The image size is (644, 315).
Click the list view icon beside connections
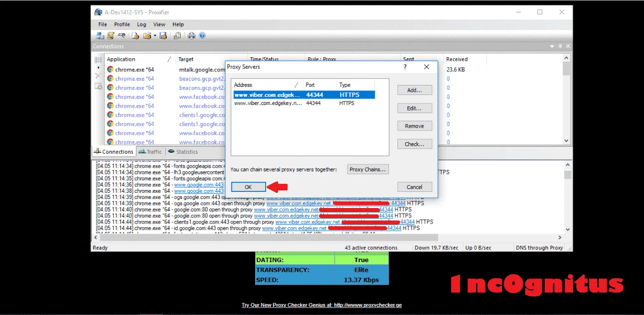[x=98, y=60]
